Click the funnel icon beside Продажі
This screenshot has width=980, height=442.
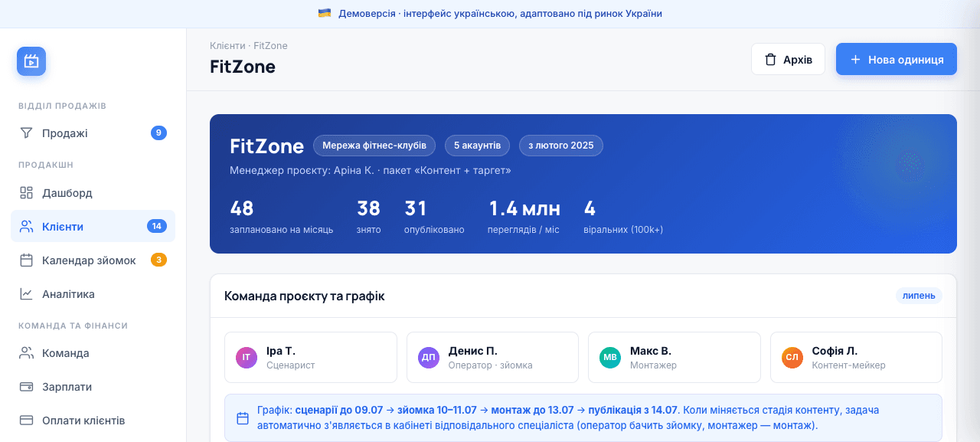tap(26, 133)
